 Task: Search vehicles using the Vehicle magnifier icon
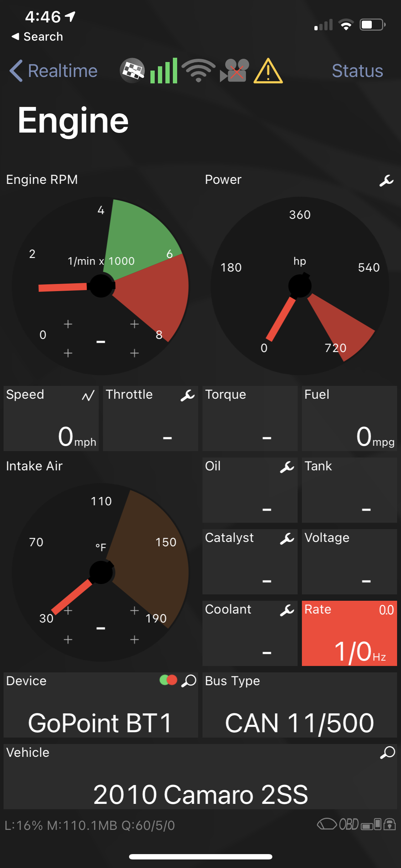pyautogui.click(x=388, y=752)
